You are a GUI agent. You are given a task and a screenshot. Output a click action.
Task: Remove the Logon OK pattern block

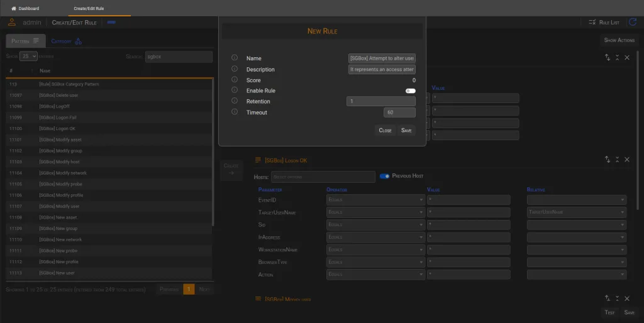pyautogui.click(x=627, y=159)
